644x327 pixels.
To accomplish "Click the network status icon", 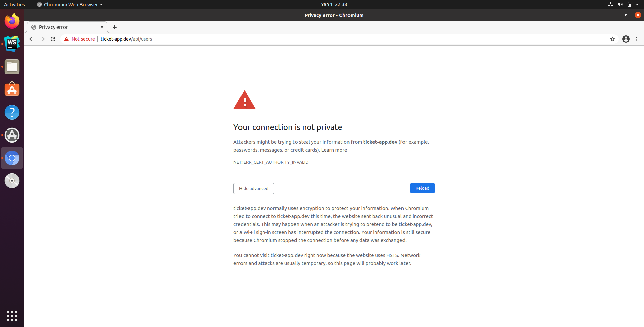I will (x=610, y=4).
